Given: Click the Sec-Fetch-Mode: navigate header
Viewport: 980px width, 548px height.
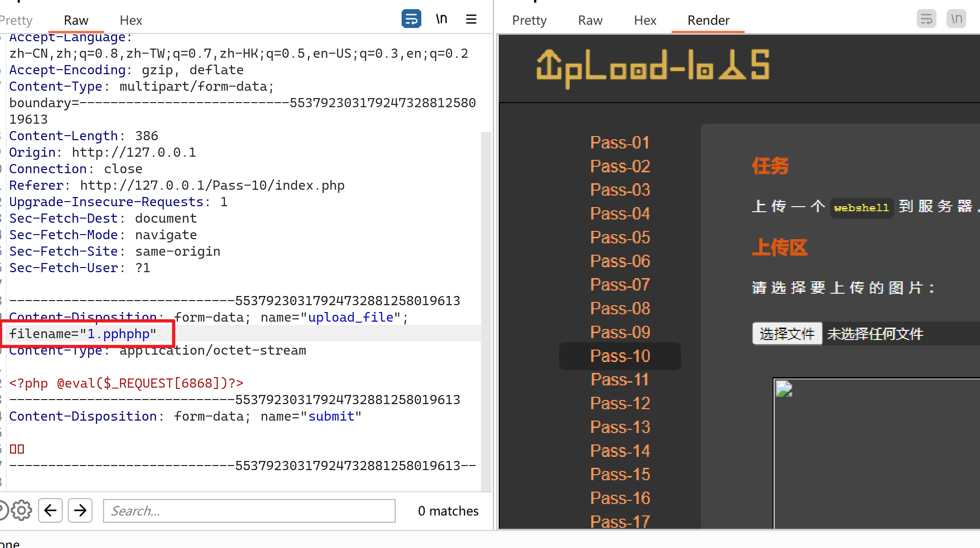Looking at the screenshot, I should (x=103, y=235).
